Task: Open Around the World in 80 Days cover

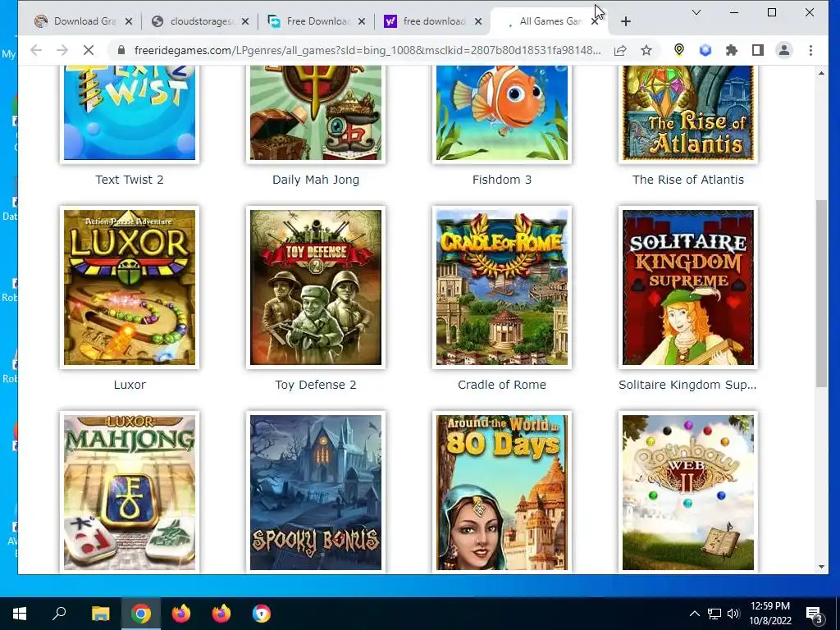Action: click(x=502, y=493)
